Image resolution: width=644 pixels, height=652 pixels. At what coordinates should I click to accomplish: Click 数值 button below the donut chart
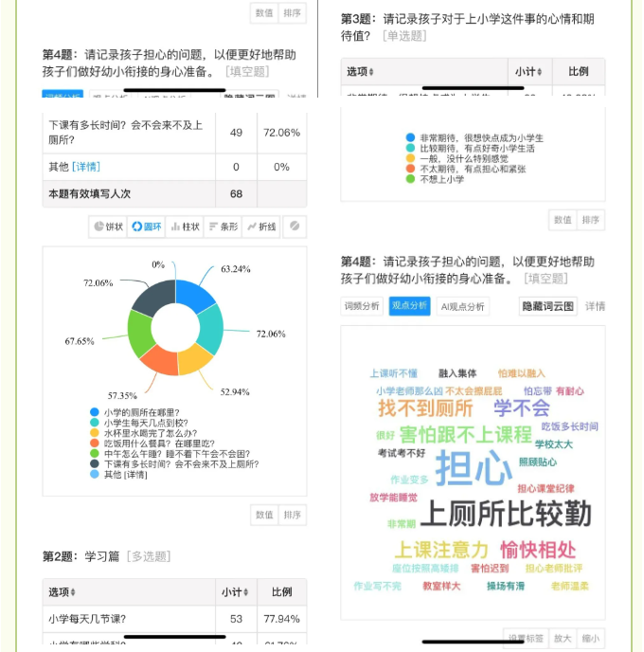(x=264, y=515)
